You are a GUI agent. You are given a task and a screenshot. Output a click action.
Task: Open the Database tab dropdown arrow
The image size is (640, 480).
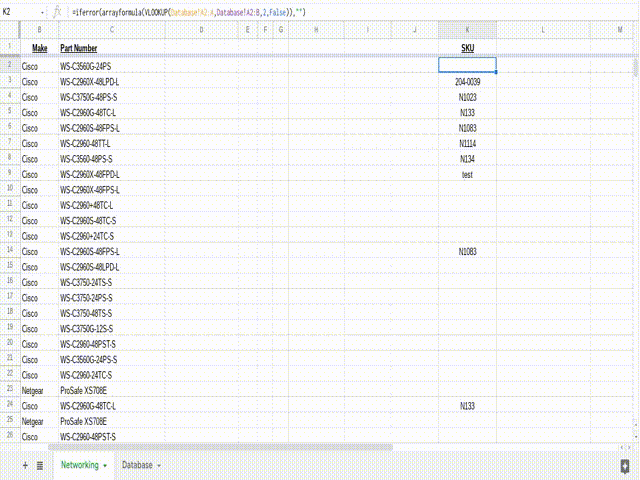pyautogui.click(x=159, y=466)
